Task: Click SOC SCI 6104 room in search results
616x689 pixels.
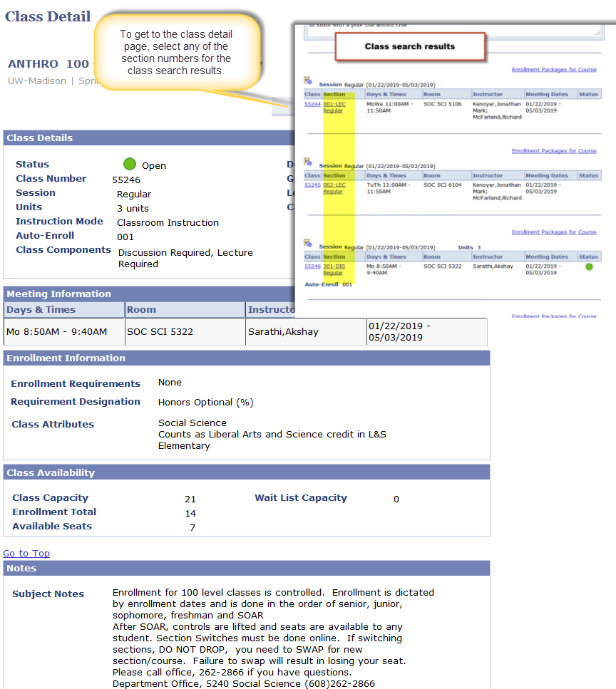Action: tap(442, 185)
